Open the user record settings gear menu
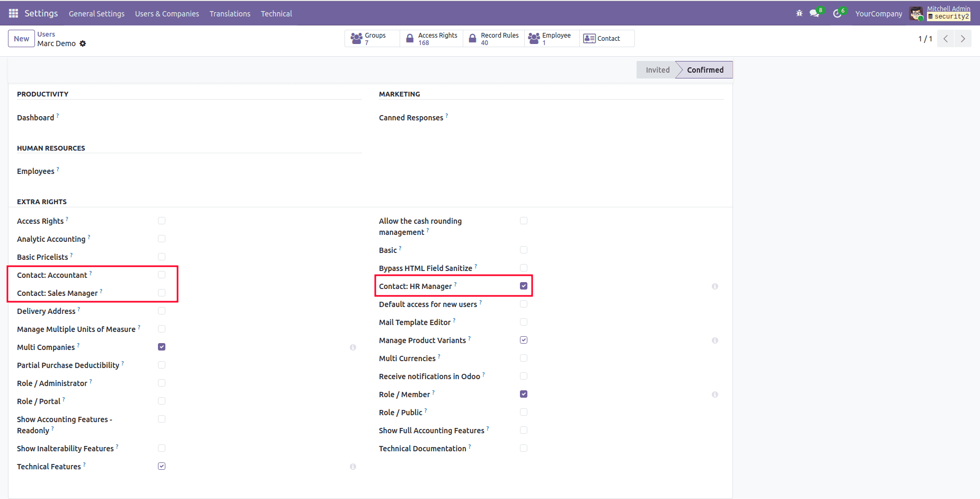This screenshot has width=980, height=499. coord(83,43)
